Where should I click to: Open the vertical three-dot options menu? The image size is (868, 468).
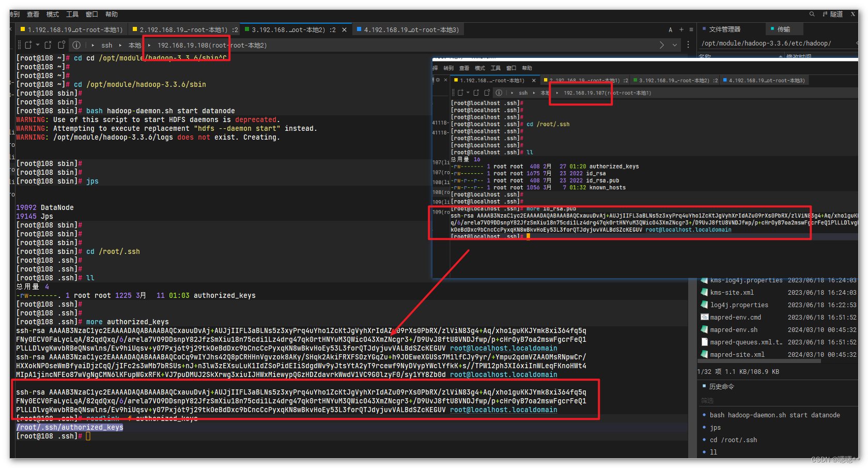click(688, 45)
